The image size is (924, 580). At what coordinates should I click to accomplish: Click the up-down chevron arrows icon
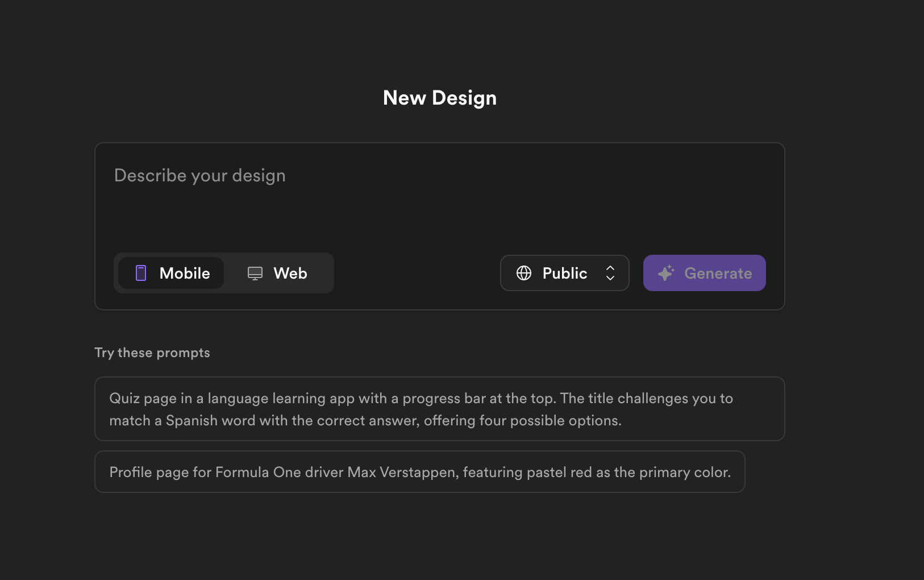pos(610,273)
